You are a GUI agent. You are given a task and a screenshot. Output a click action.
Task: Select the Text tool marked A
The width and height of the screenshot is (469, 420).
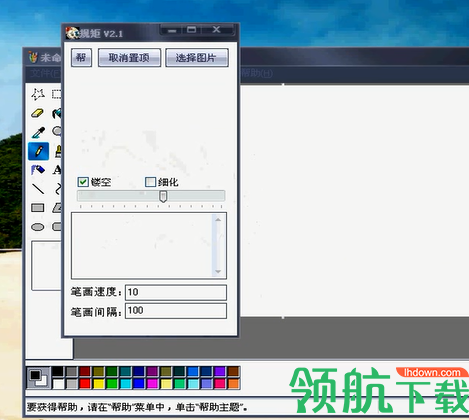[x=57, y=170]
